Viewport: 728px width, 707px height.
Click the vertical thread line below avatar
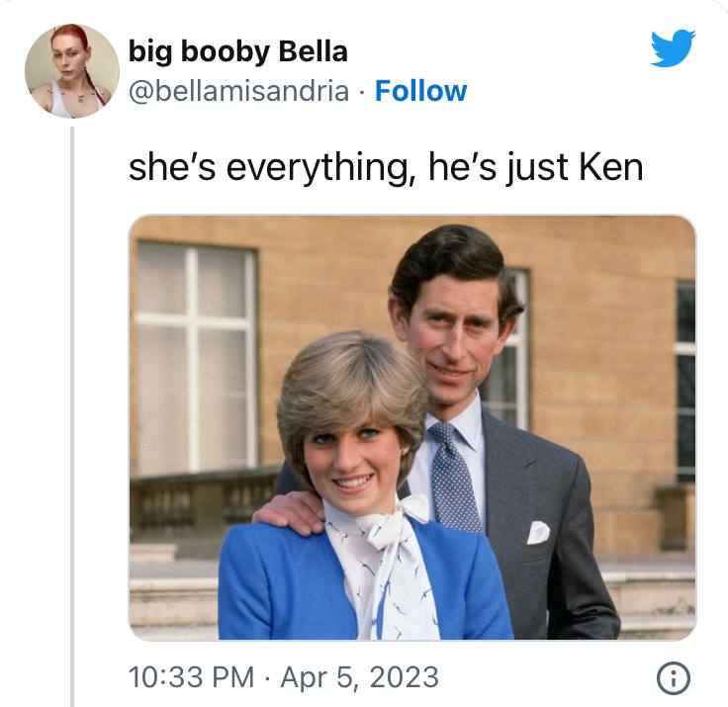pos(72,416)
